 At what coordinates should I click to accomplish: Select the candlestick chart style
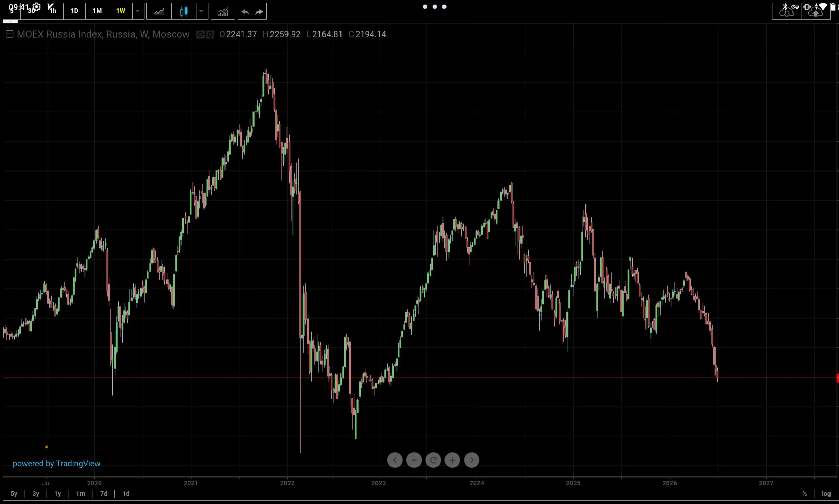tap(184, 11)
